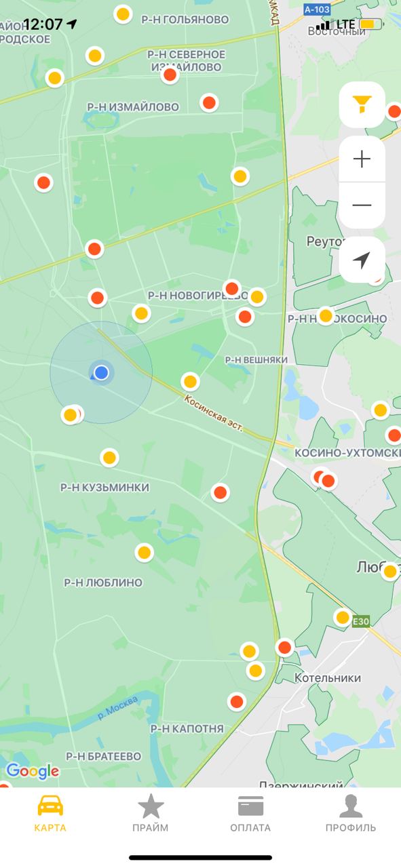Tap the Google logo on map
Screen dimensions: 401x868
coord(33,771)
